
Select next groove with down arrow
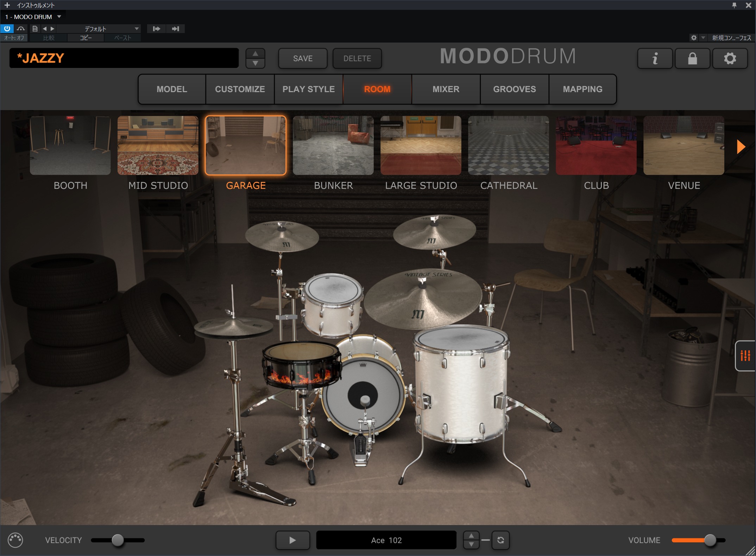[471, 545]
